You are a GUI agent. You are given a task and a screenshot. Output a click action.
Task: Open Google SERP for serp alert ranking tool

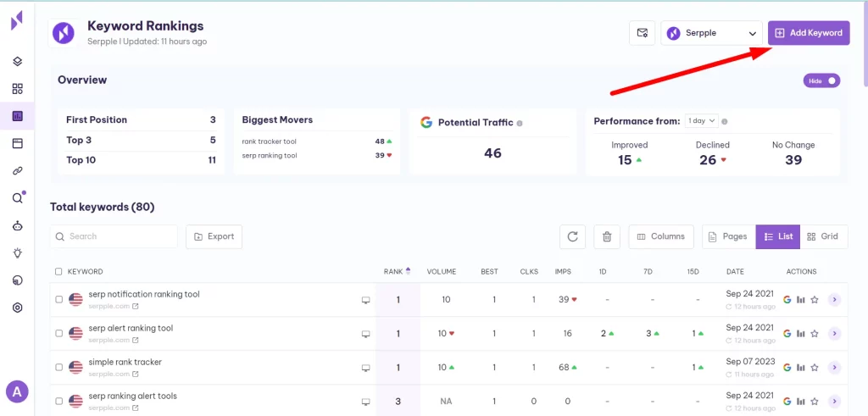click(x=787, y=334)
